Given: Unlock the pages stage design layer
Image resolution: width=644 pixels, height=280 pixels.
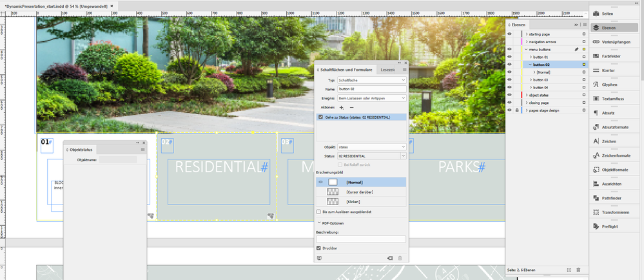Looking at the screenshot, I should click(x=516, y=110).
